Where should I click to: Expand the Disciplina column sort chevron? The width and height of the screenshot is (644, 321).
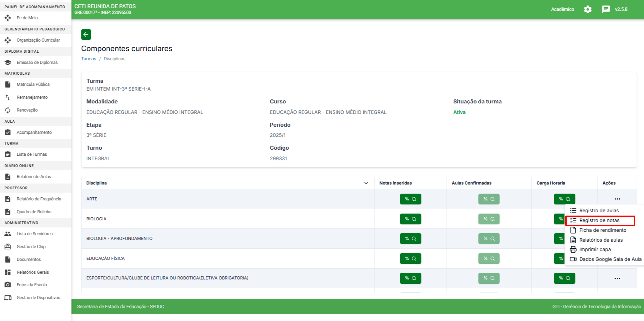coord(366,183)
